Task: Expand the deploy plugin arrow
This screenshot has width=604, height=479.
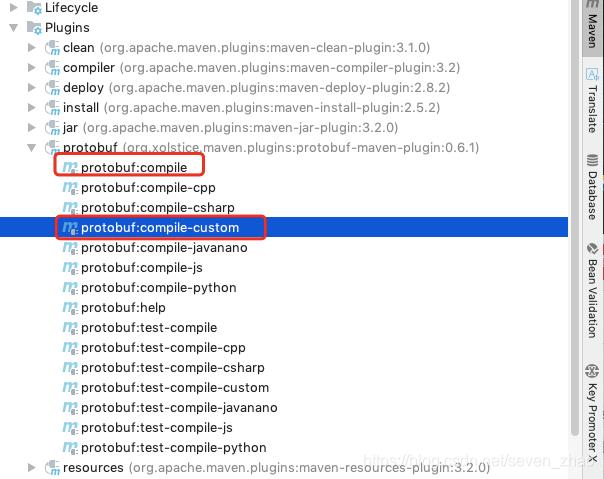Action: click(x=32, y=87)
